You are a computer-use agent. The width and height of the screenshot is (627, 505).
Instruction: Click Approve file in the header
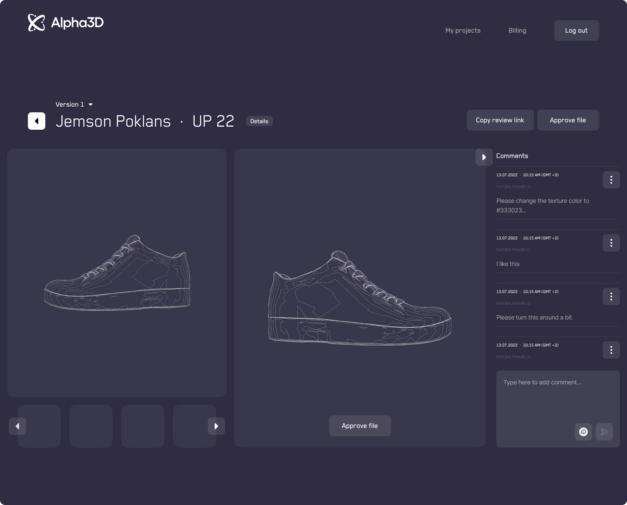click(568, 120)
